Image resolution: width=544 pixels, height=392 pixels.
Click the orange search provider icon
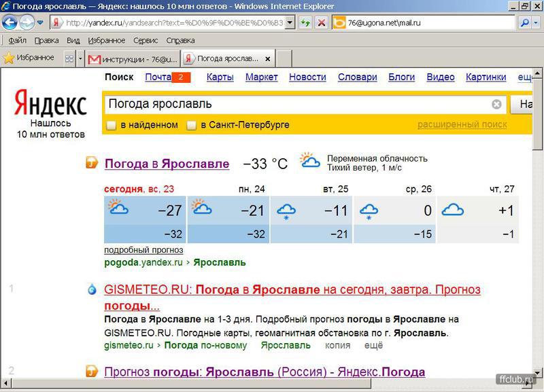click(x=339, y=23)
